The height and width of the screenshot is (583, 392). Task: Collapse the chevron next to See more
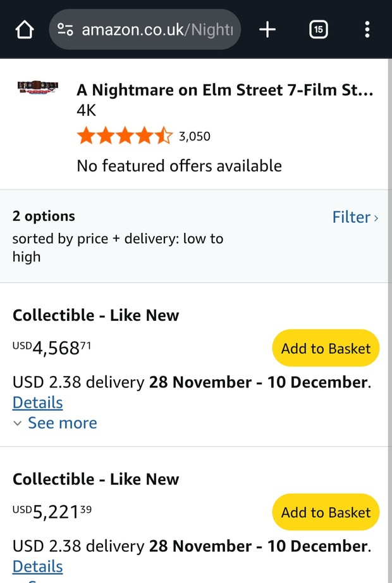coord(17,423)
